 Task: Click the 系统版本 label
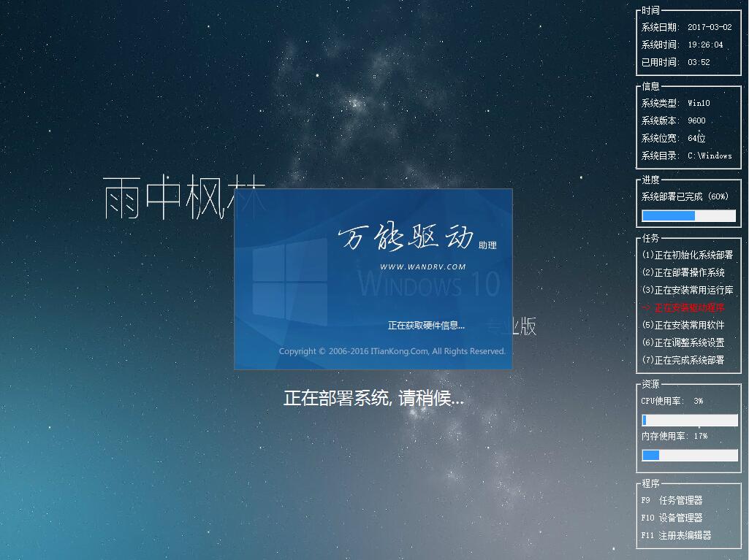pyautogui.click(x=660, y=120)
